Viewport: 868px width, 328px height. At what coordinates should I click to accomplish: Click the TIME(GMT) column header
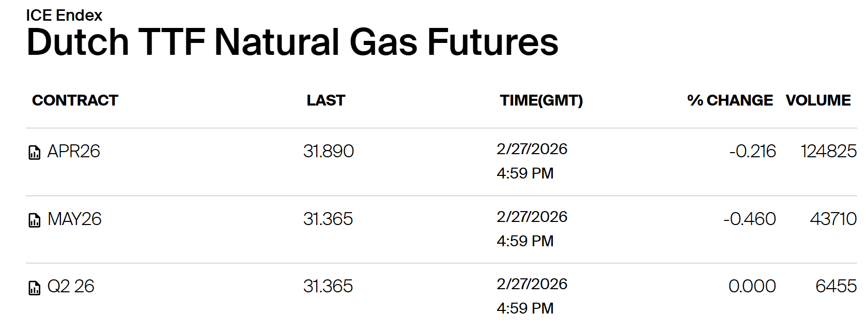pyautogui.click(x=541, y=100)
